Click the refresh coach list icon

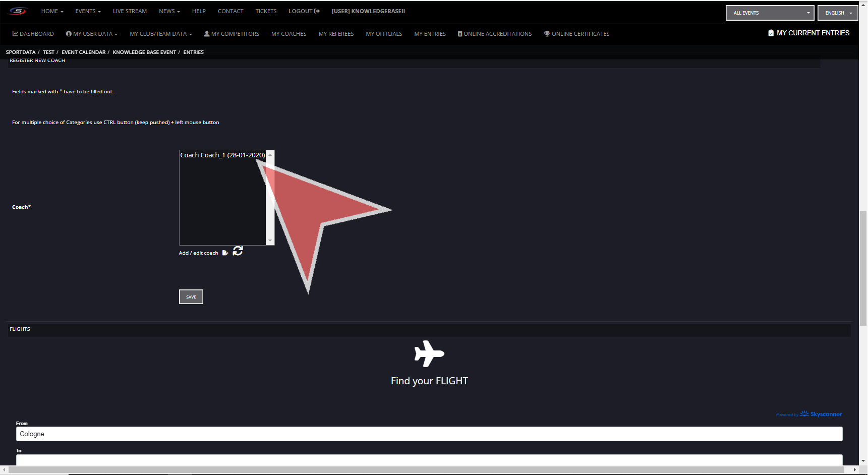coord(238,251)
